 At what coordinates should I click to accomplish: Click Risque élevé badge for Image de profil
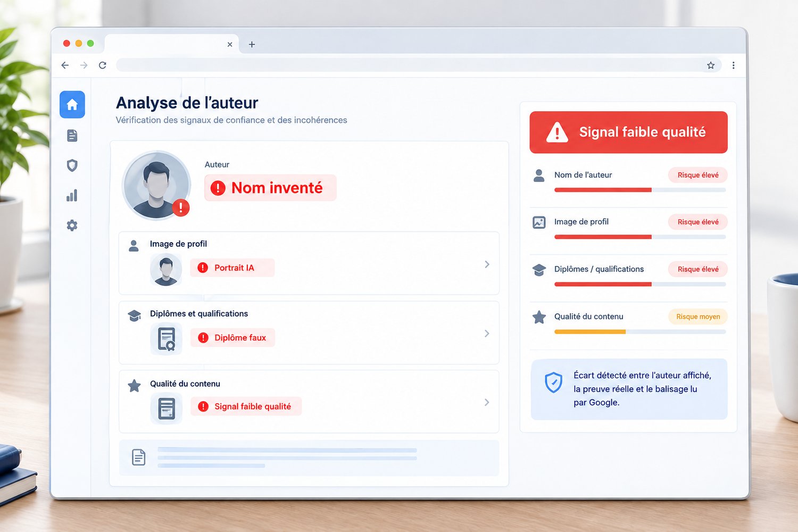pyautogui.click(x=698, y=222)
